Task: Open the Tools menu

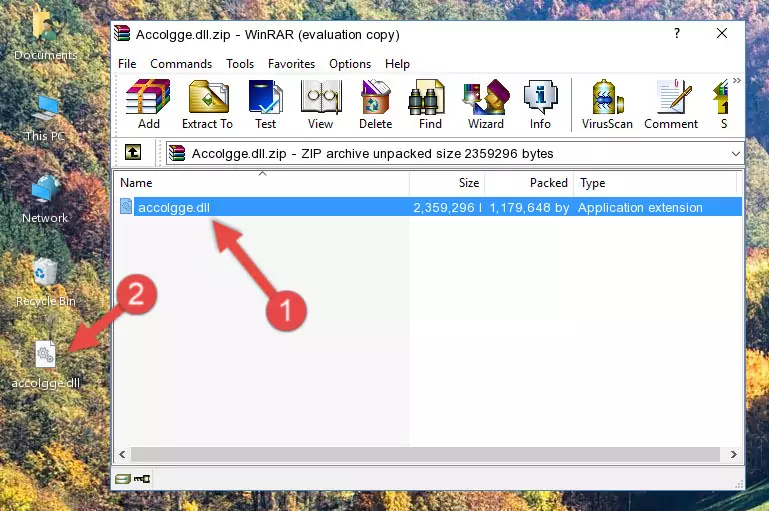Action: (240, 64)
